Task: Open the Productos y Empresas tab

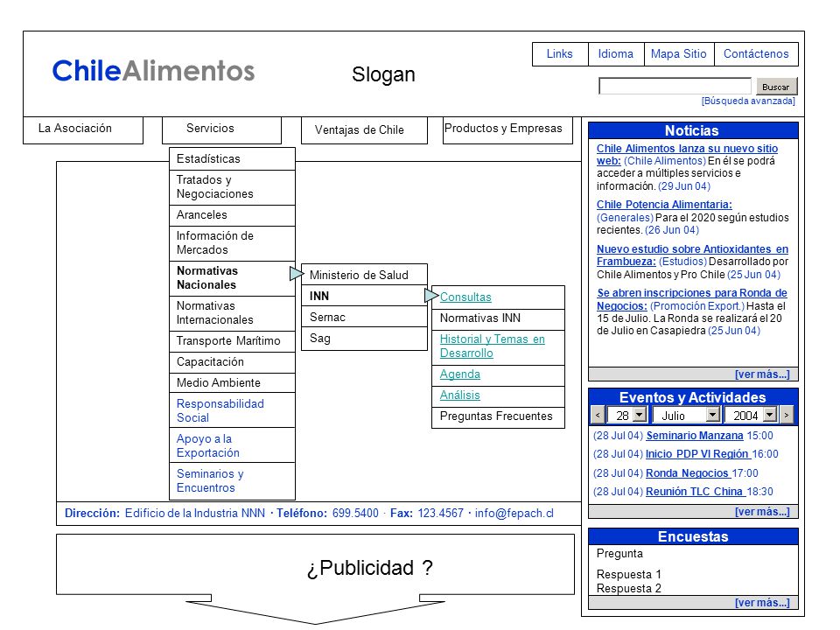Action: click(x=507, y=130)
